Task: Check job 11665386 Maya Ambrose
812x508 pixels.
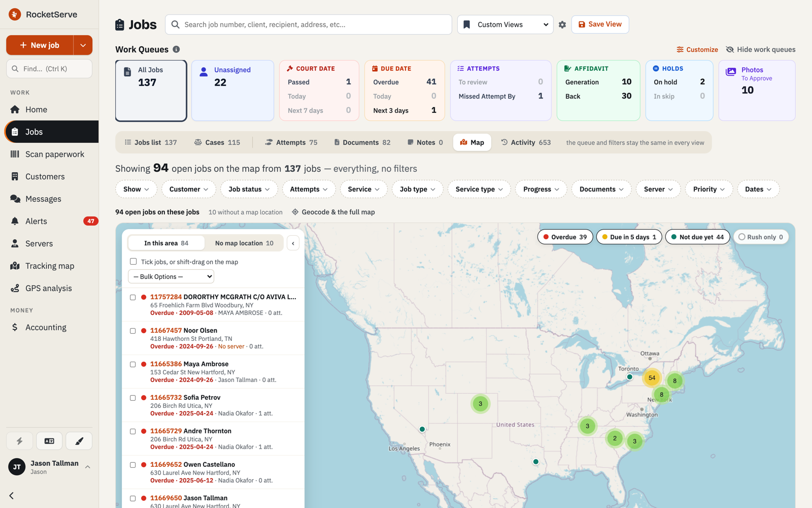Action: 133,364
